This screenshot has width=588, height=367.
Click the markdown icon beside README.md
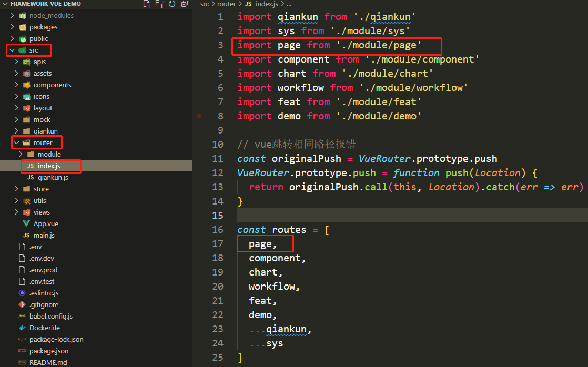pyautogui.click(x=22, y=363)
